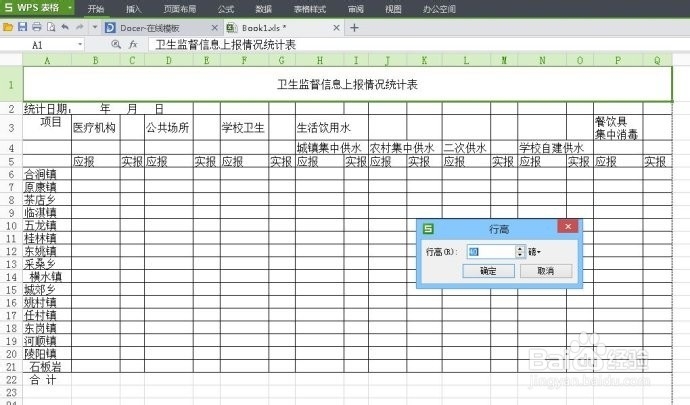
Task: Expand the quick access toolbar dropdown arrow
Action: [95, 27]
